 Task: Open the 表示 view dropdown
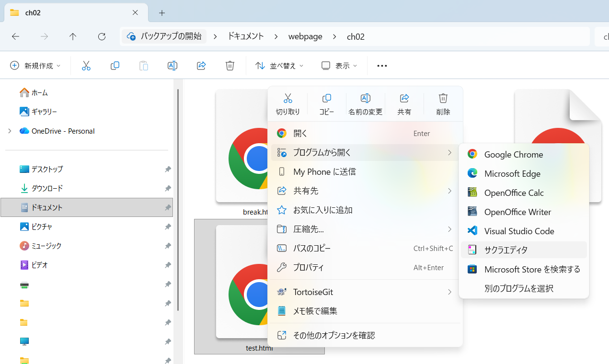pyautogui.click(x=339, y=66)
